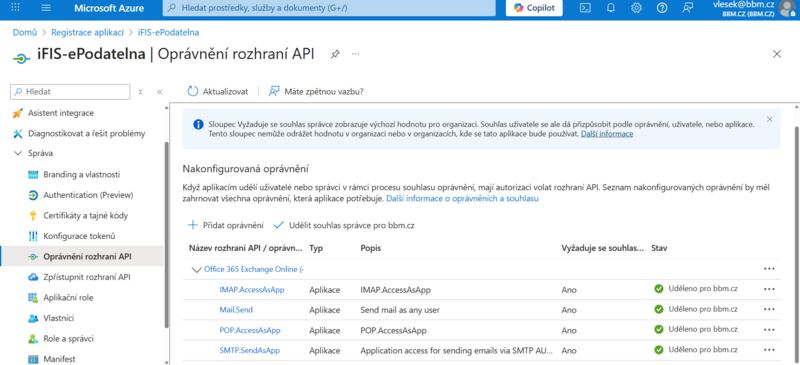Open Konfigurace tokenů
This screenshot has height=365, width=800.
[79, 236]
